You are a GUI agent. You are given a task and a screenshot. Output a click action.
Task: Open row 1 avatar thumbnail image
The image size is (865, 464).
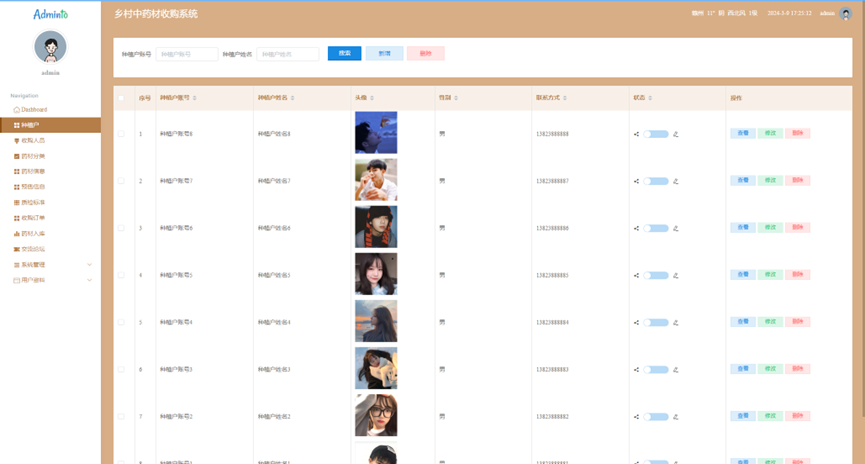point(376,132)
